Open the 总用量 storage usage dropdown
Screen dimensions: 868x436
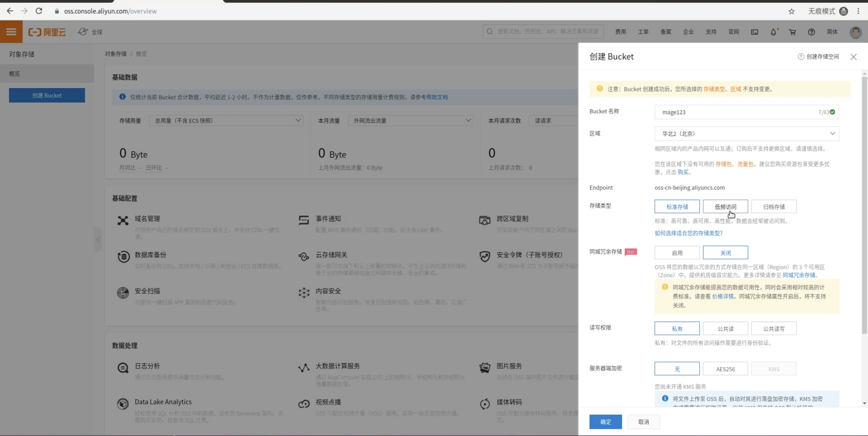click(226, 120)
